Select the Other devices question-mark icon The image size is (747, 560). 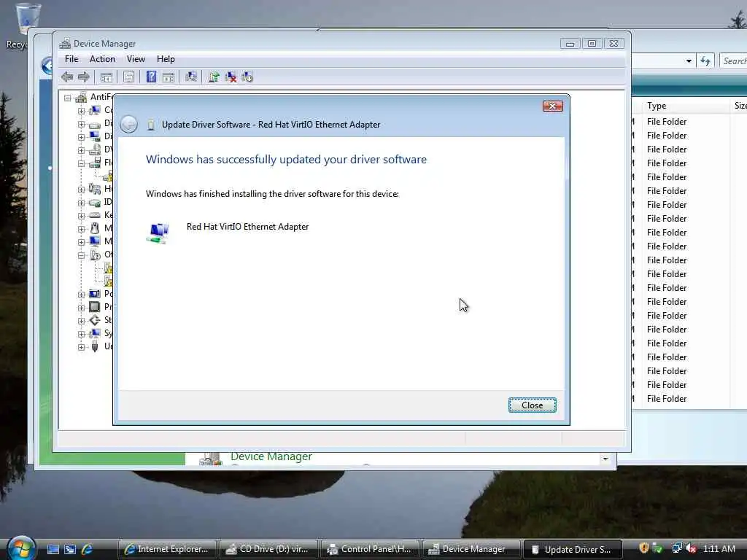coord(95,254)
